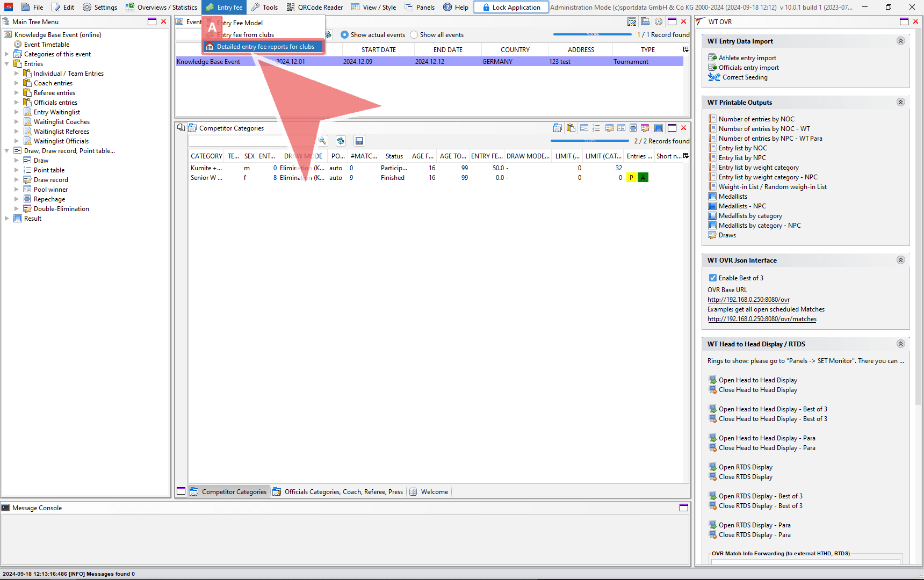Click the clipboard paste icon in Competitor Categories

(571, 128)
